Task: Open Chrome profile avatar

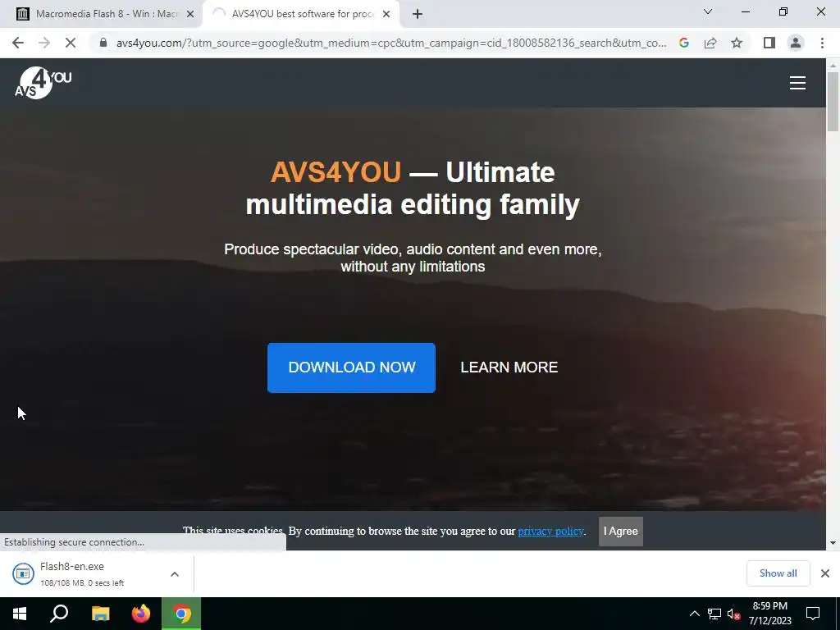Action: [x=796, y=43]
